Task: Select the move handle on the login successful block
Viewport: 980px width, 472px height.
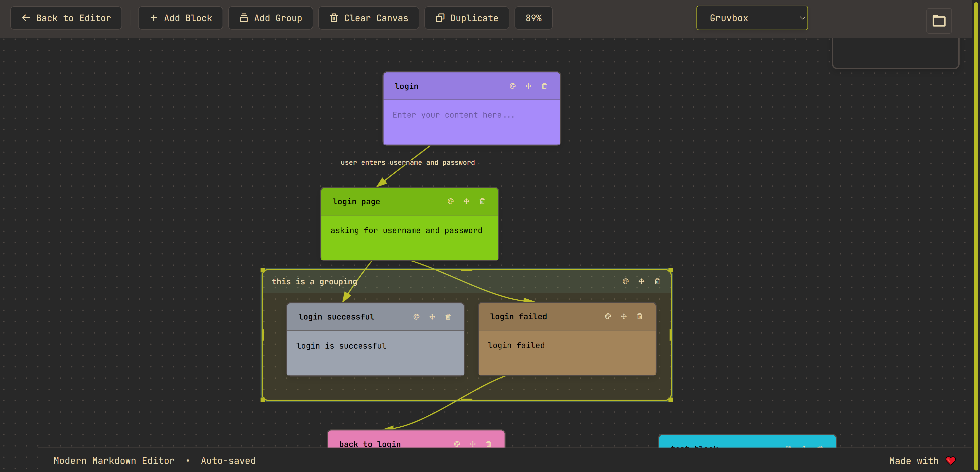Action: [432, 316]
